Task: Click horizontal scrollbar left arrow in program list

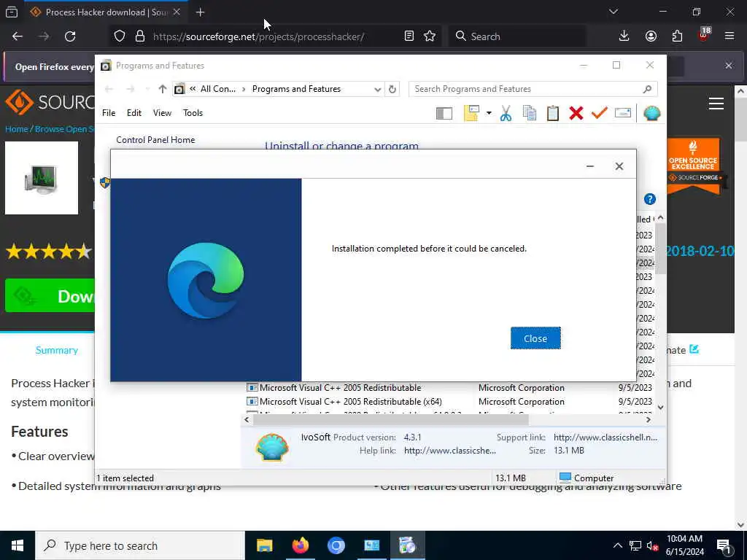Action: point(247,419)
